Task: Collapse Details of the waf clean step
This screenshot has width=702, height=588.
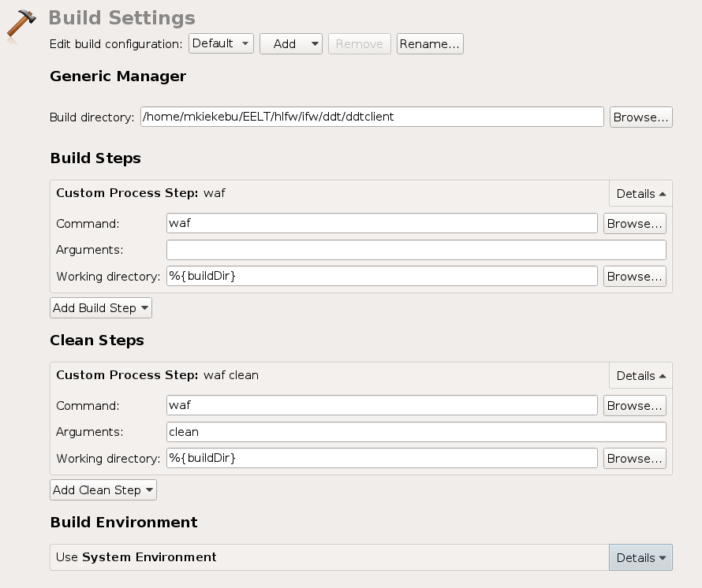Action: pyautogui.click(x=640, y=375)
